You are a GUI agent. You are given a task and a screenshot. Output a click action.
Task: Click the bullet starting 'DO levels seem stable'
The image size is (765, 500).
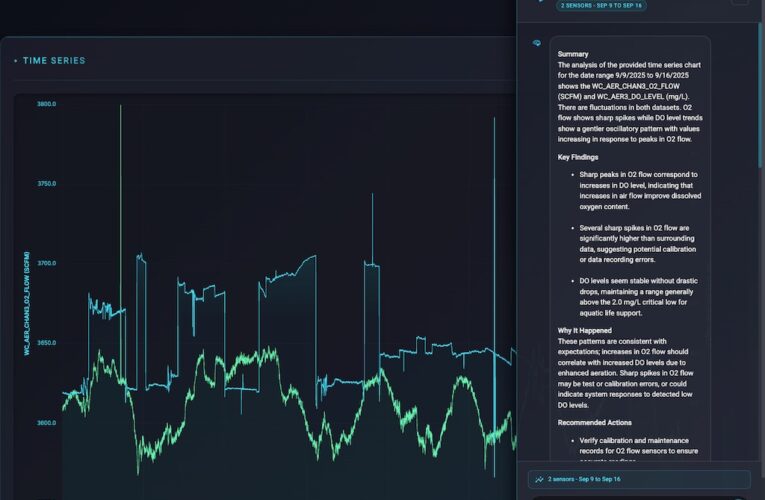point(639,297)
